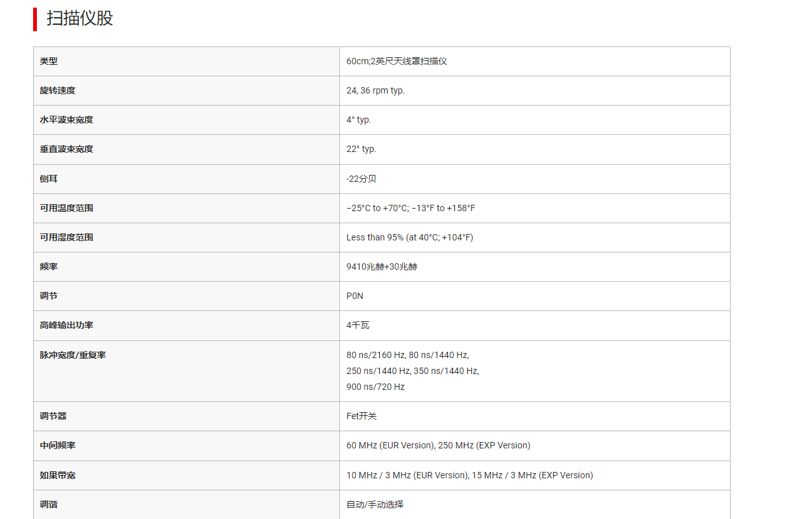This screenshot has height=519, width=812.
Task: Click the 24, 36 rpm typ. value
Action: pyautogui.click(x=375, y=90)
